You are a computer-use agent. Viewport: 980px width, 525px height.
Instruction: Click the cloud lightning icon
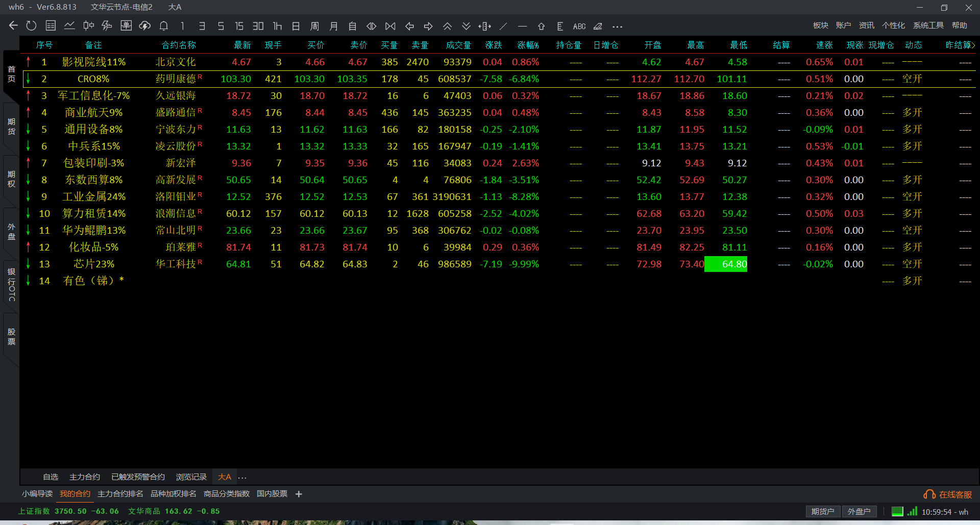click(145, 26)
